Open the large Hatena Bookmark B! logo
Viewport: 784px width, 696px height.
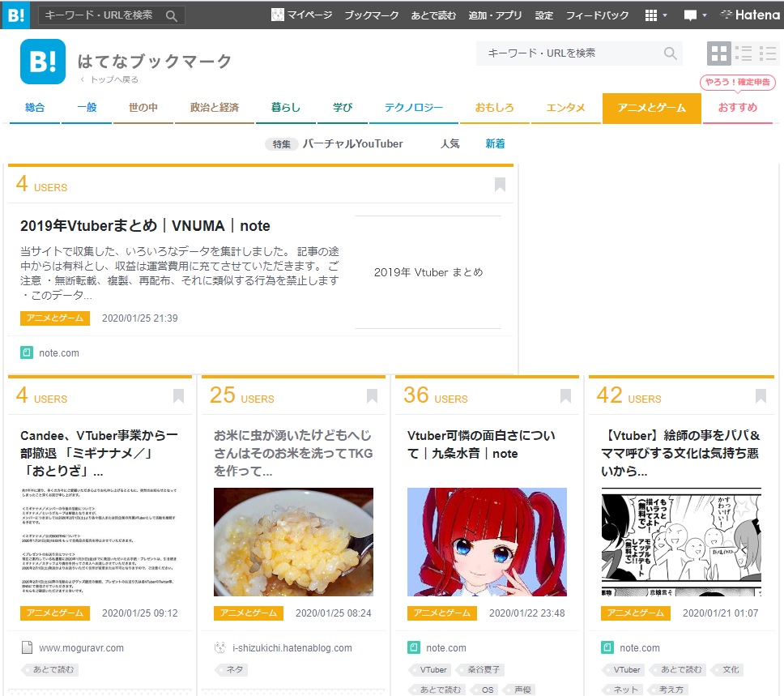click(43, 62)
